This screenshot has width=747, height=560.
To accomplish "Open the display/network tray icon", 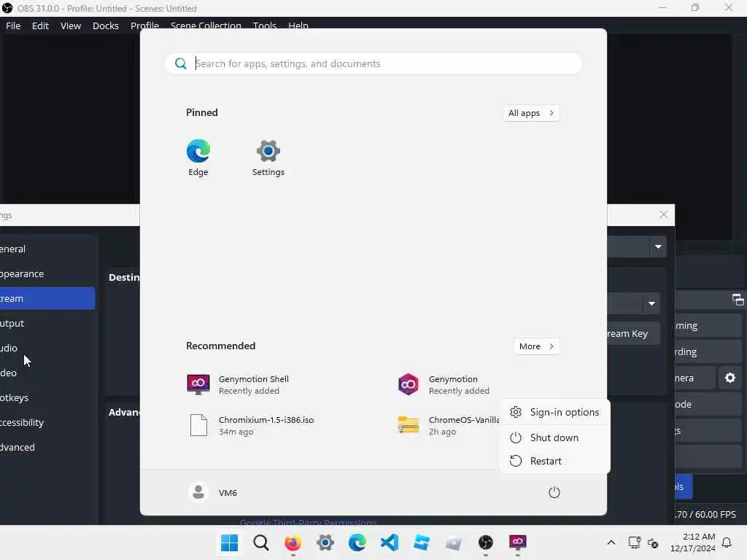I will tap(634, 542).
